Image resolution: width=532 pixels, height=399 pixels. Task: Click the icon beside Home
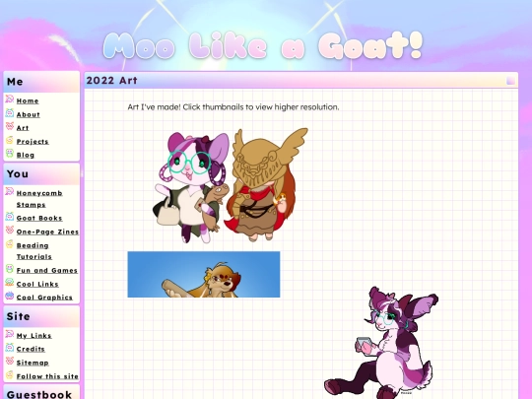point(10,100)
